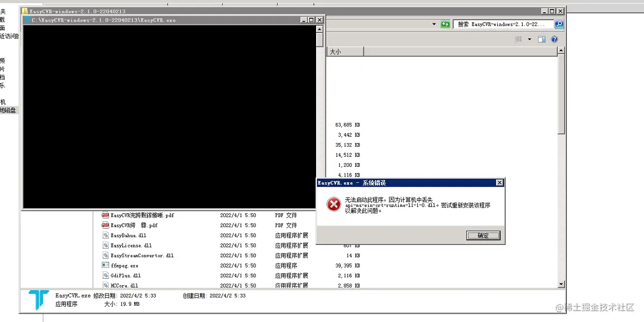Click the GdiPlus.dll file name

pos(126,276)
